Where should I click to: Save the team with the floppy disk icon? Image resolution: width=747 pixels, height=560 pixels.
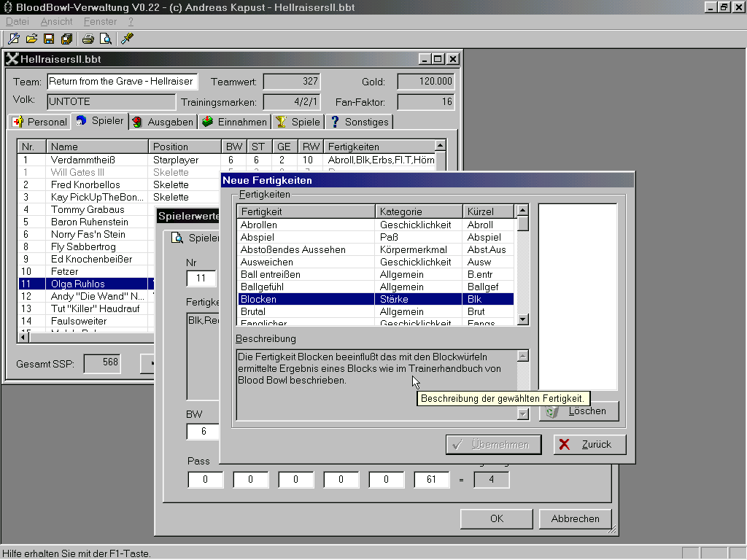point(49,39)
